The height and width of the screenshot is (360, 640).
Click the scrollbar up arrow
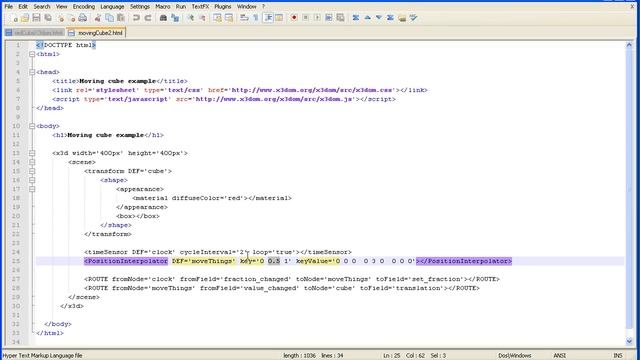629,45
